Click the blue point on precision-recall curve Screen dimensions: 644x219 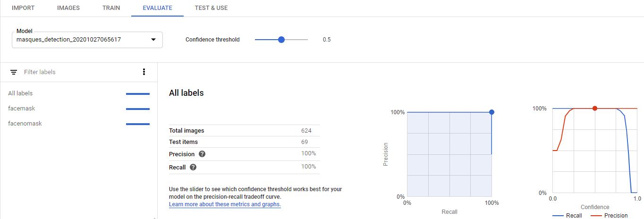pos(491,112)
